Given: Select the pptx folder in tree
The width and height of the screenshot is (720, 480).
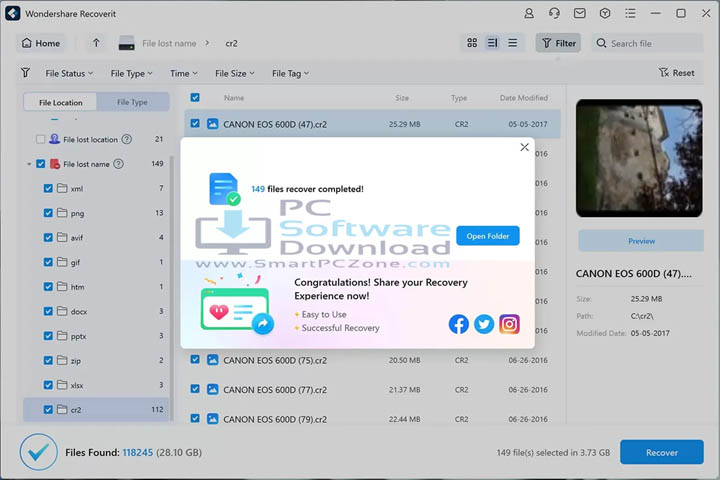Looking at the screenshot, I should (x=96, y=336).
